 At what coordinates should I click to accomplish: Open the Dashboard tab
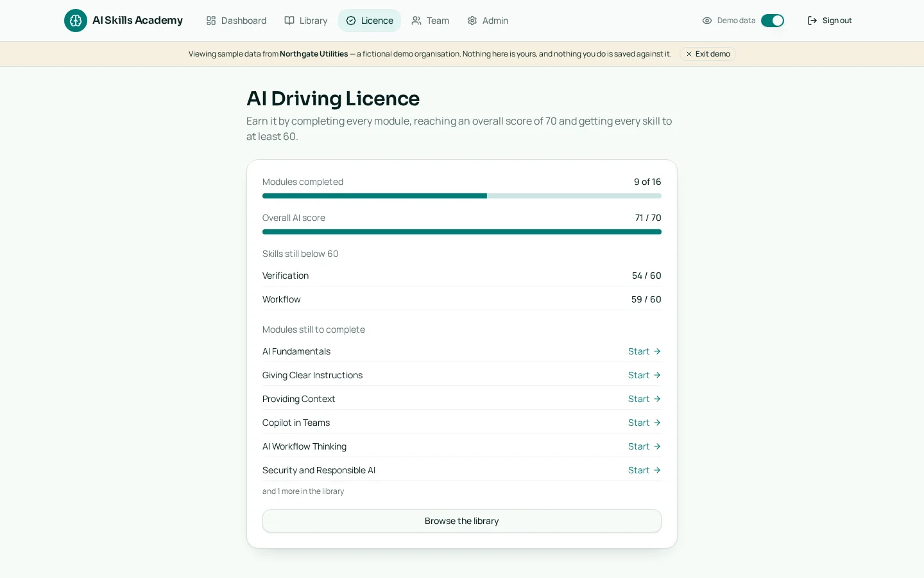click(x=236, y=21)
